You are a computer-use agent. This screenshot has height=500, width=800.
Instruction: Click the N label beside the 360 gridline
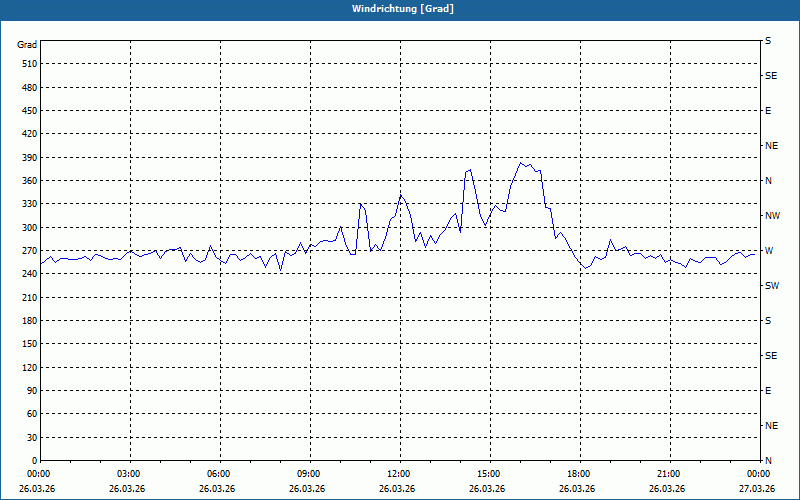(x=768, y=181)
